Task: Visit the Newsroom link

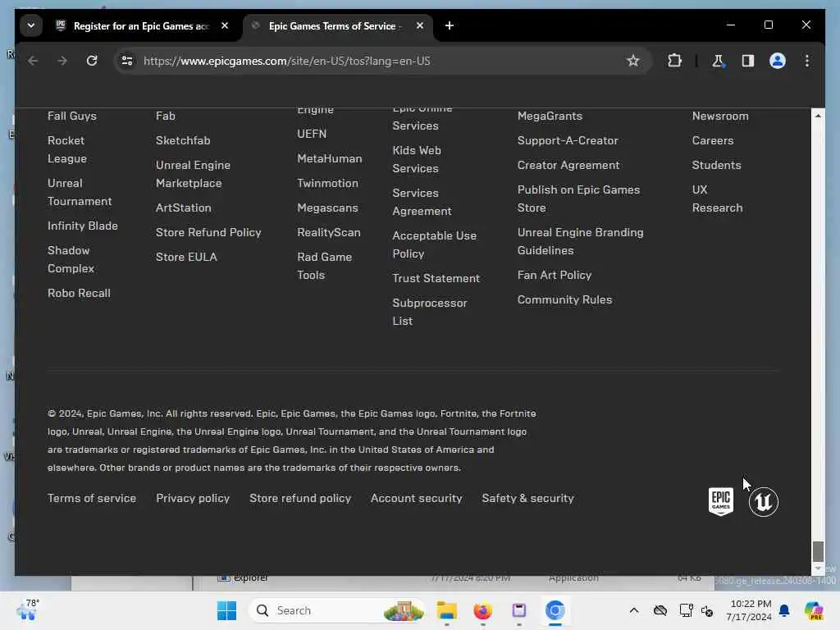Action: point(720,116)
